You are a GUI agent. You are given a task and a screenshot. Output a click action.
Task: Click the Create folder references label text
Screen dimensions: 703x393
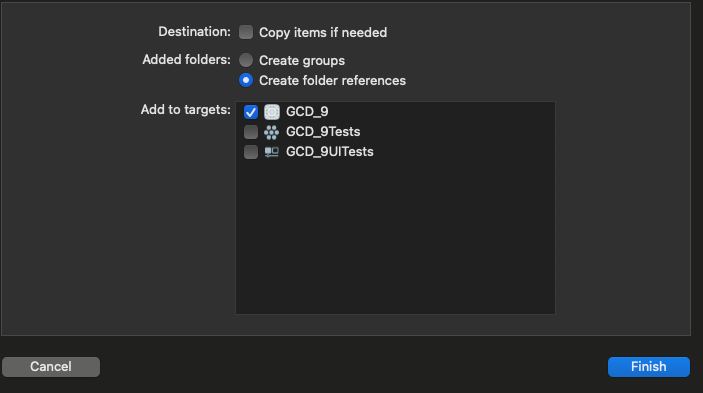click(332, 81)
